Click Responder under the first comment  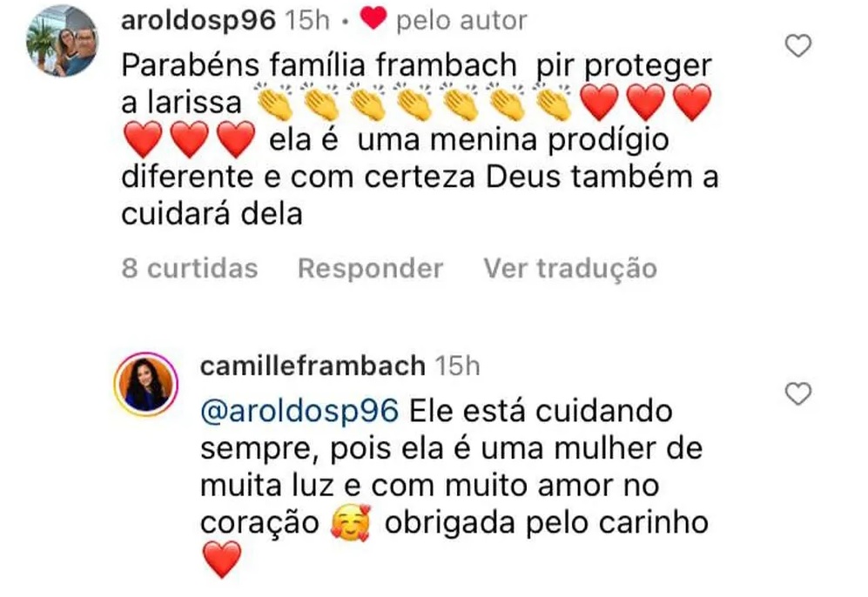point(370,268)
